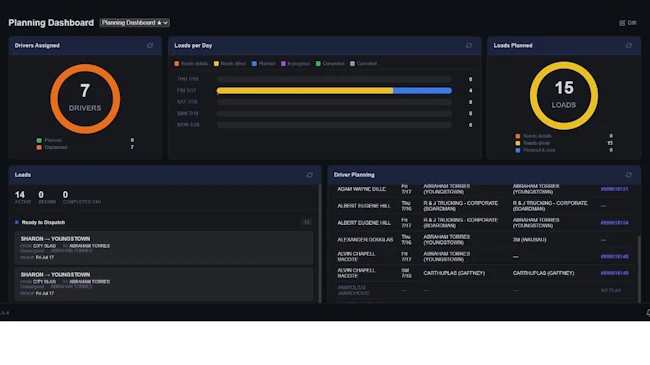Viewport: 650px width, 365px height.
Task: Select the SUN 7/19 day label
Action: tap(188, 113)
